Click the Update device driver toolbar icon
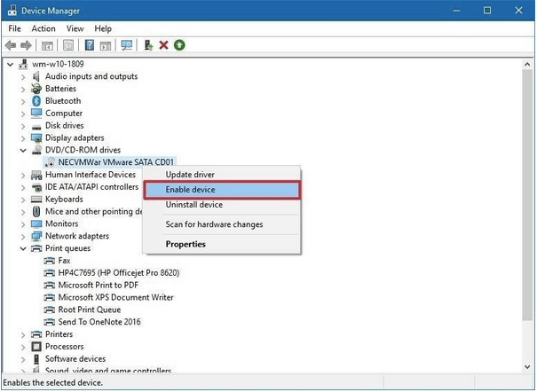 coord(148,45)
